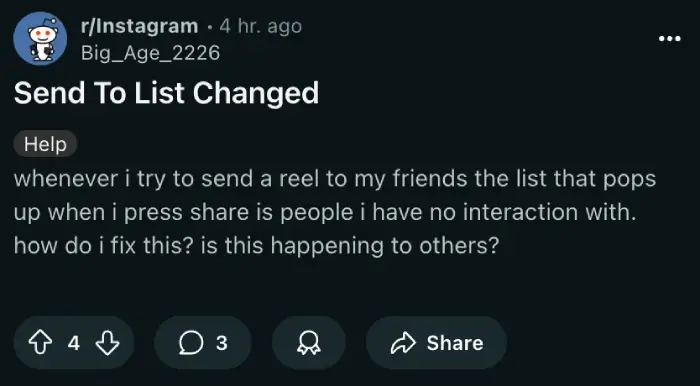Click the vote count number 4
The width and height of the screenshot is (700, 386).
click(x=74, y=343)
